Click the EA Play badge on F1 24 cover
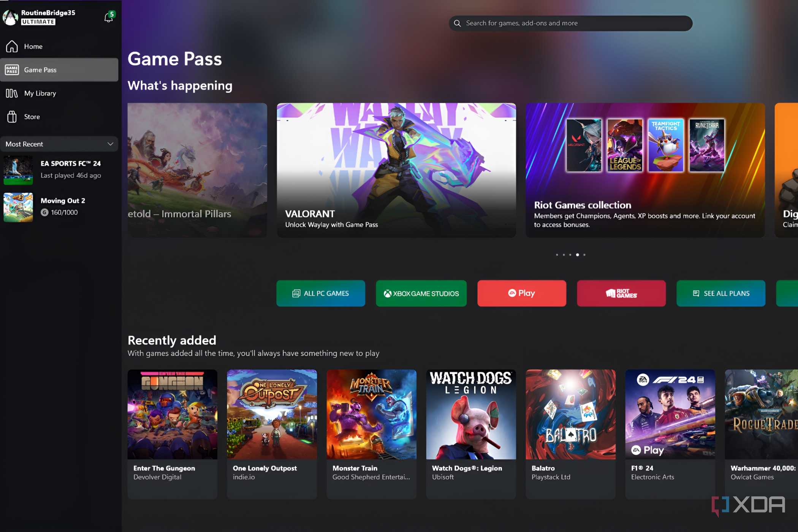Screen dimensions: 798x532 (x=648, y=450)
